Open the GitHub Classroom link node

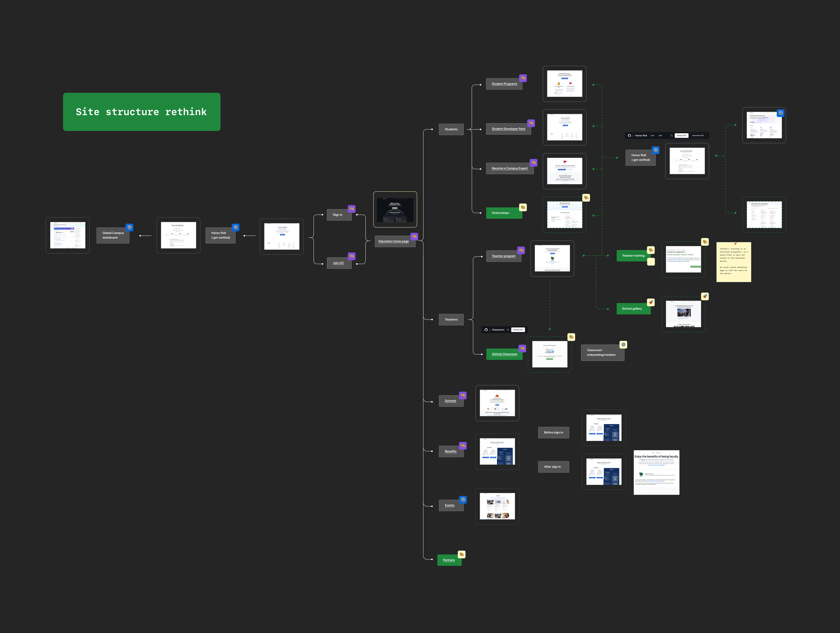point(504,354)
